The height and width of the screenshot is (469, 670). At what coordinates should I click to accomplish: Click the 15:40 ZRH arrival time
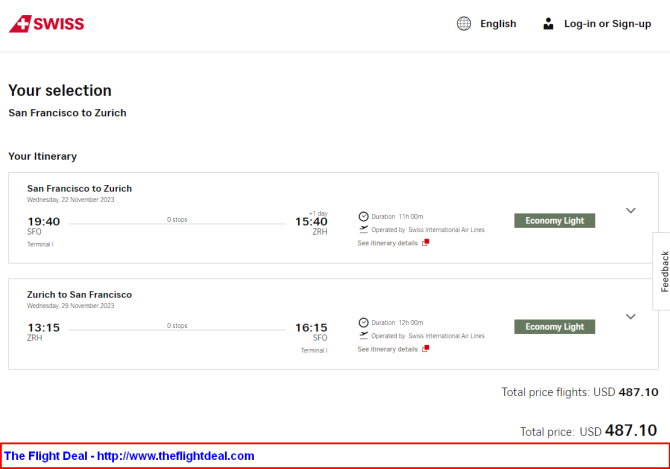point(311,222)
